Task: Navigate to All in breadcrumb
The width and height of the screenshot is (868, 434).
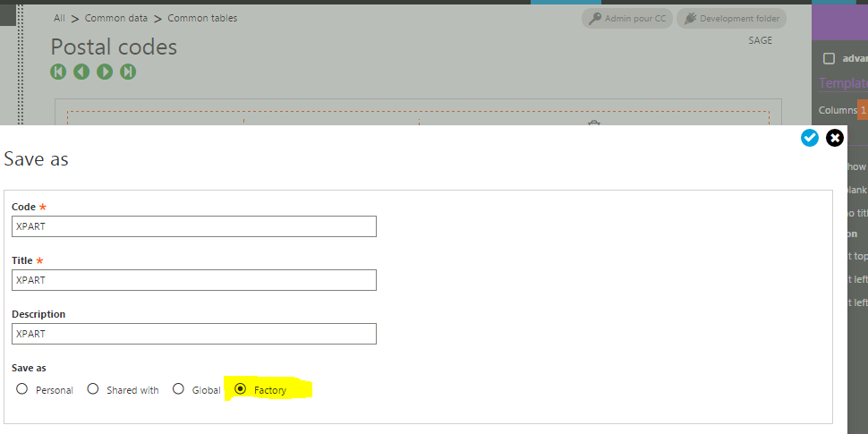Action: (59, 18)
